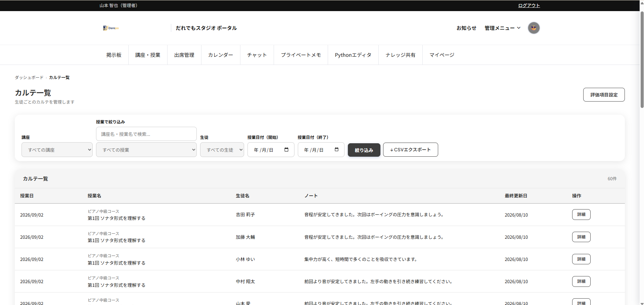This screenshot has height=305, width=644.
Task: Click the 60件 record count
Action: [612, 179]
